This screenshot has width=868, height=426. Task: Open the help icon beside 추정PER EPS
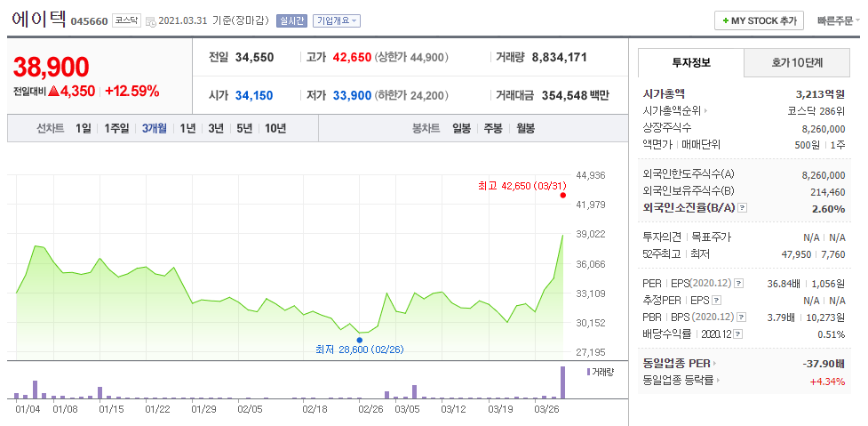pos(716,301)
